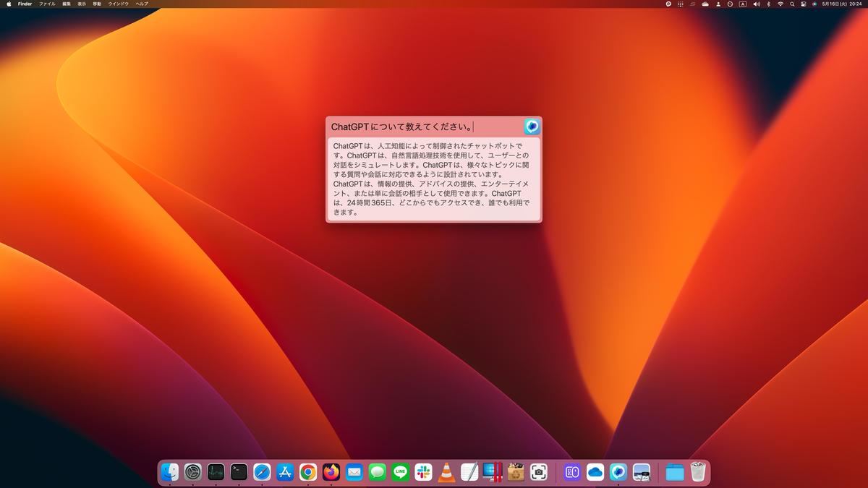The width and height of the screenshot is (868, 488).
Task: Open the user account menu bar icon
Action: tap(718, 4)
